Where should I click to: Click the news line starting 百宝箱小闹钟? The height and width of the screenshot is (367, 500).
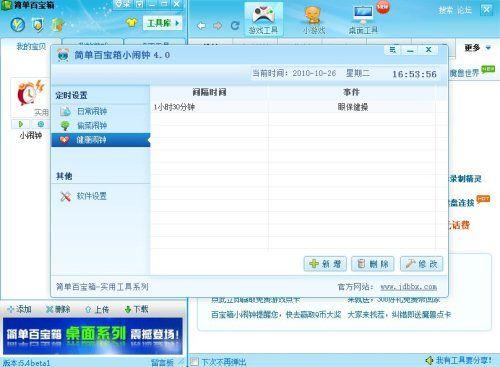click(276, 314)
